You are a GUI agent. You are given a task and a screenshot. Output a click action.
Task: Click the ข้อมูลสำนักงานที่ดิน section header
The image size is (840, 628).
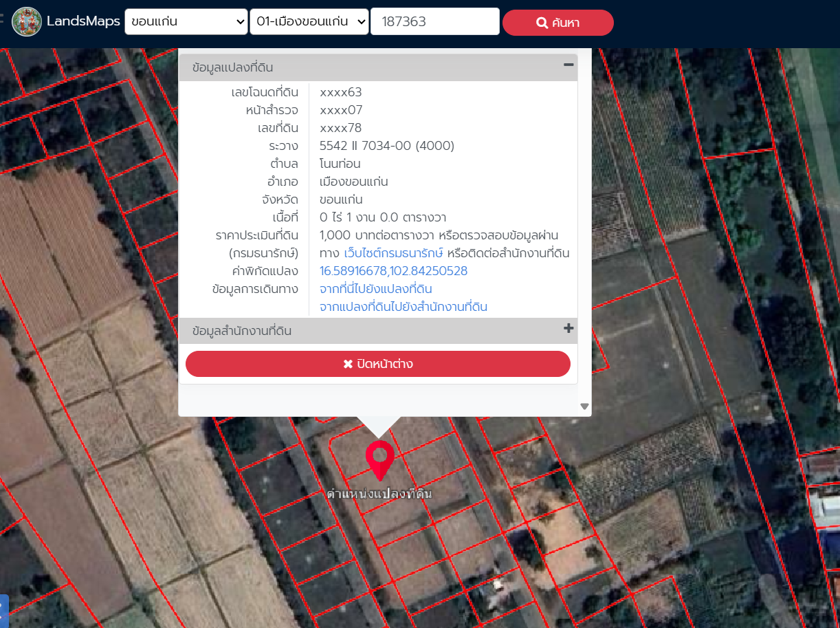pos(242,331)
